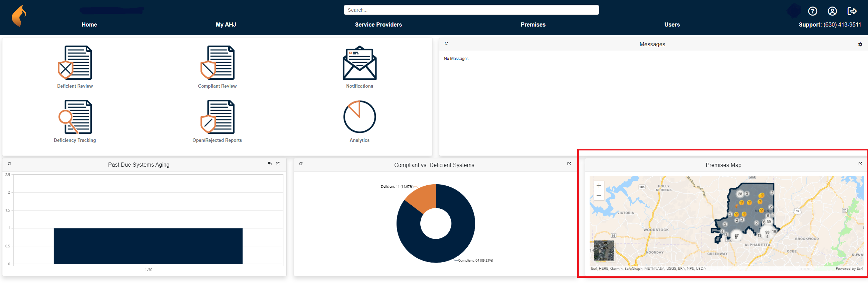Click the copy icon on Past Due Systems Aging
Viewport: 868px width, 285px height.
coord(270,164)
